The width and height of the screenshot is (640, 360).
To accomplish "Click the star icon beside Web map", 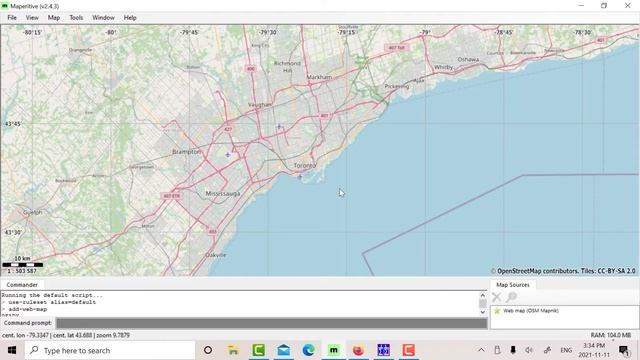I will [497, 311].
